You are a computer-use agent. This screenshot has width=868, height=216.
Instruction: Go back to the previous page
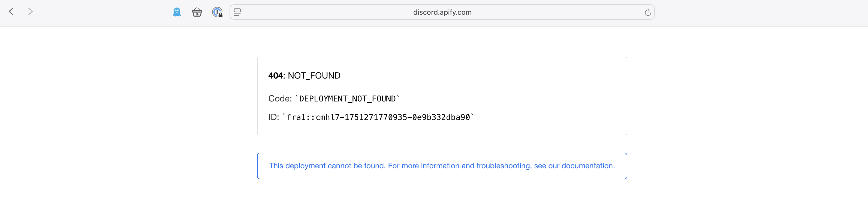[x=11, y=12]
